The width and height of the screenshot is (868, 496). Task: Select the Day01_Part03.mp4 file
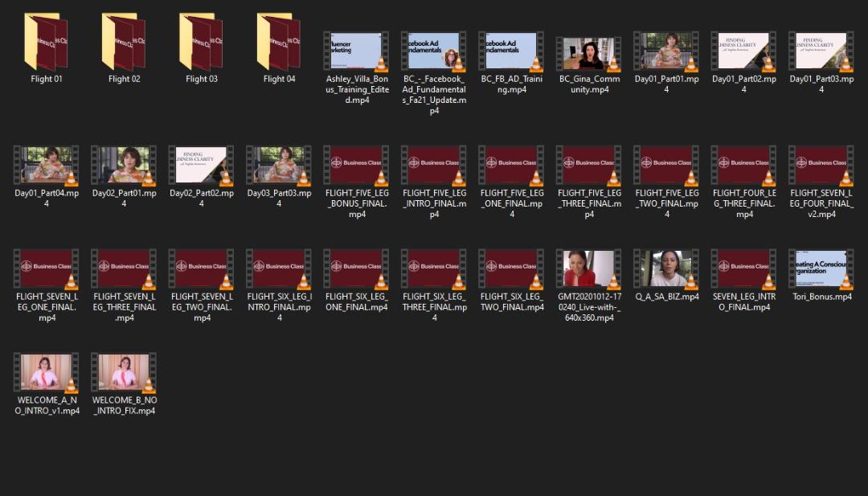[x=821, y=51]
